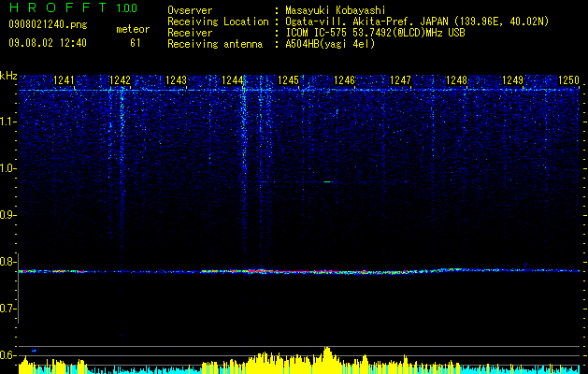This screenshot has width=588, height=374.
Task: Click the kHz unit label
Action: [x=8, y=76]
